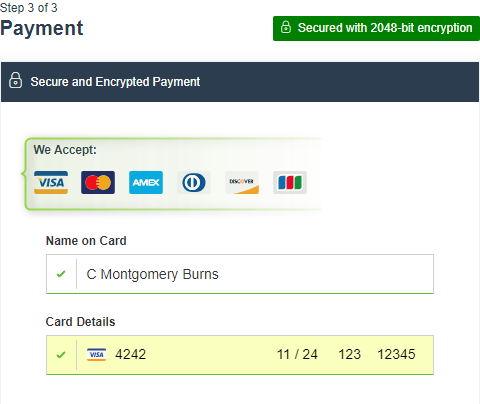Click the padlock icon in Secure Payment header
This screenshot has width=480, height=404.
pos(15,80)
